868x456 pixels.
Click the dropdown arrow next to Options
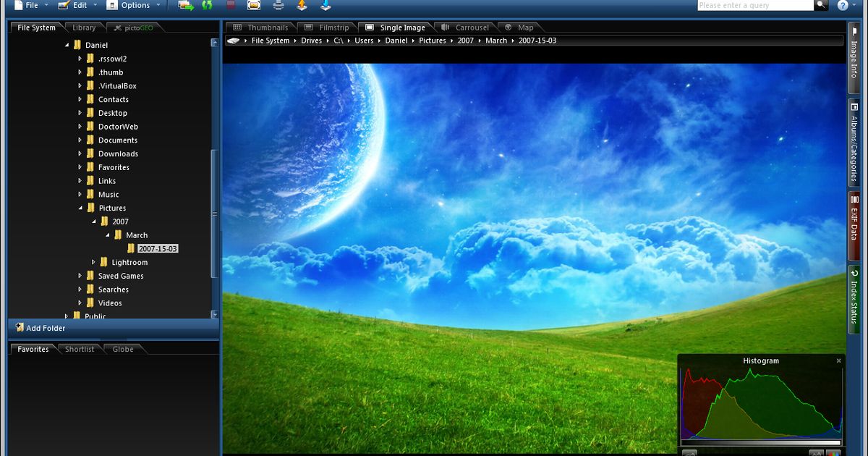pyautogui.click(x=158, y=5)
